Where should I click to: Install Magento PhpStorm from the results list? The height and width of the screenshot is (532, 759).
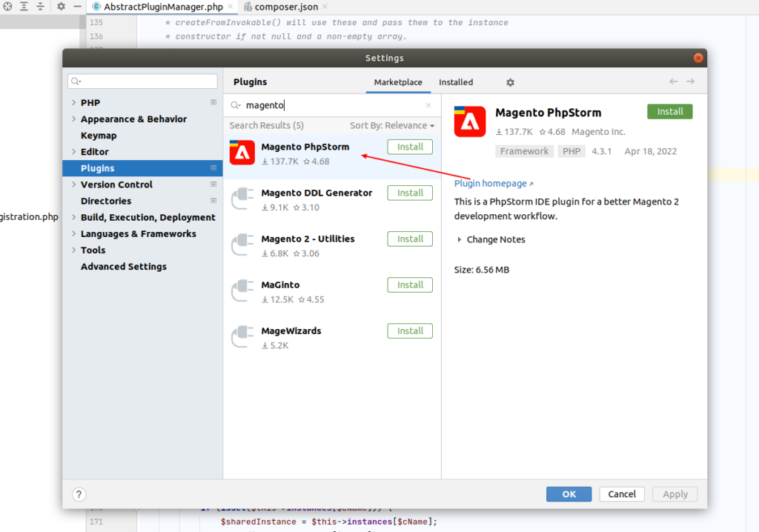(410, 147)
